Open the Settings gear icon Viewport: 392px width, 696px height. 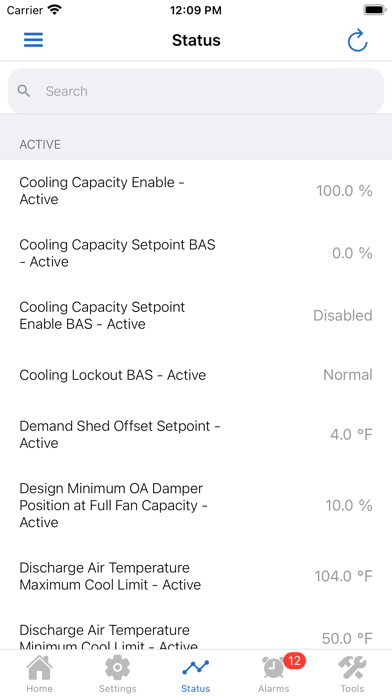[x=117, y=668]
